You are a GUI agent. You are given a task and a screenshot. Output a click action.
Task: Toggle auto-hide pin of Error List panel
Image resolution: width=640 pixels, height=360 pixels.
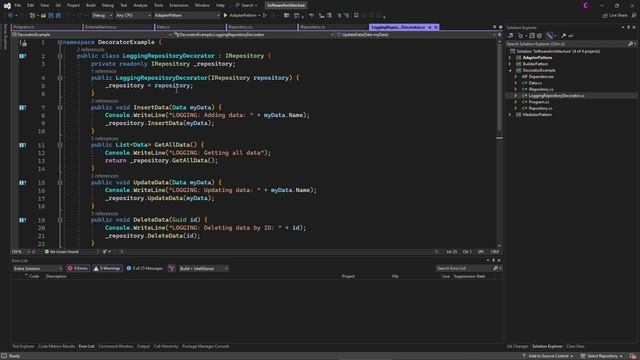coord(493,260)
